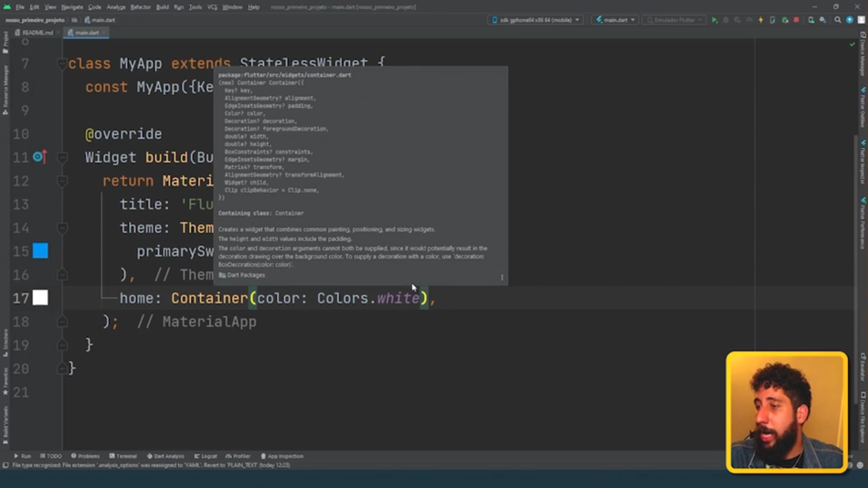
Task: Open the device selector sdk gphone64 dropdown
Action: (x=535, y=20)
